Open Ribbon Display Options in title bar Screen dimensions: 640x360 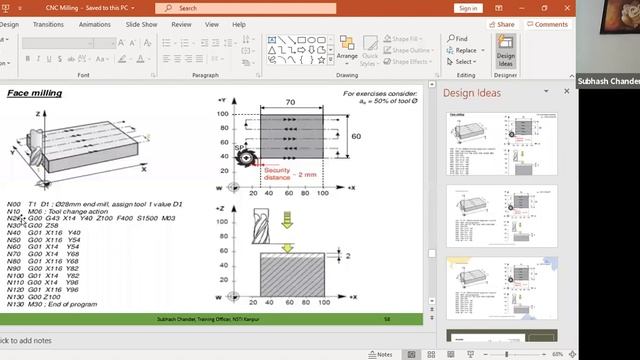499,8
